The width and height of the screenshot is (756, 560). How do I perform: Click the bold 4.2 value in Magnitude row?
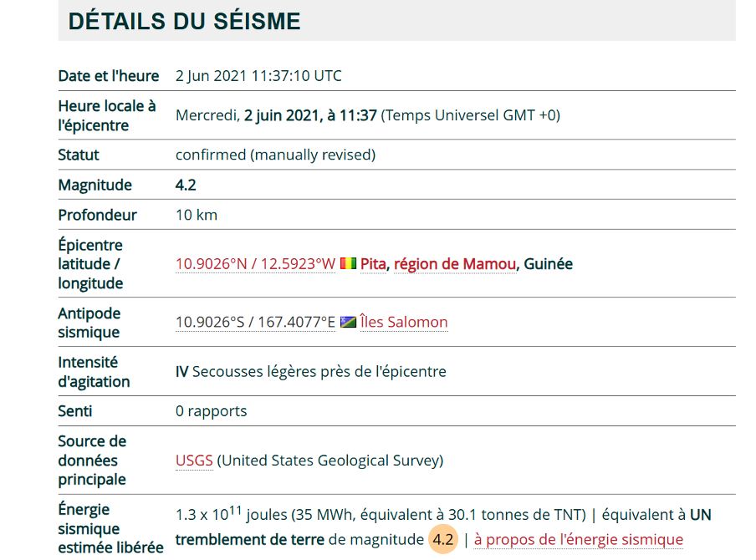[186, 185]
